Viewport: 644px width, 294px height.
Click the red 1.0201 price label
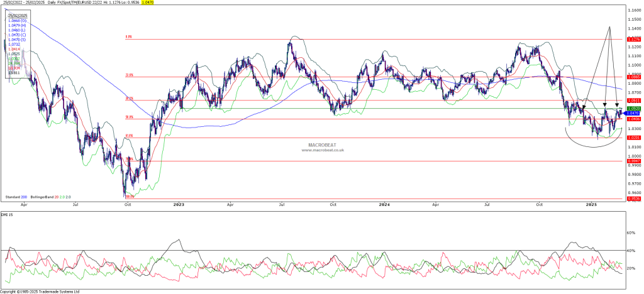click(633, 138)
